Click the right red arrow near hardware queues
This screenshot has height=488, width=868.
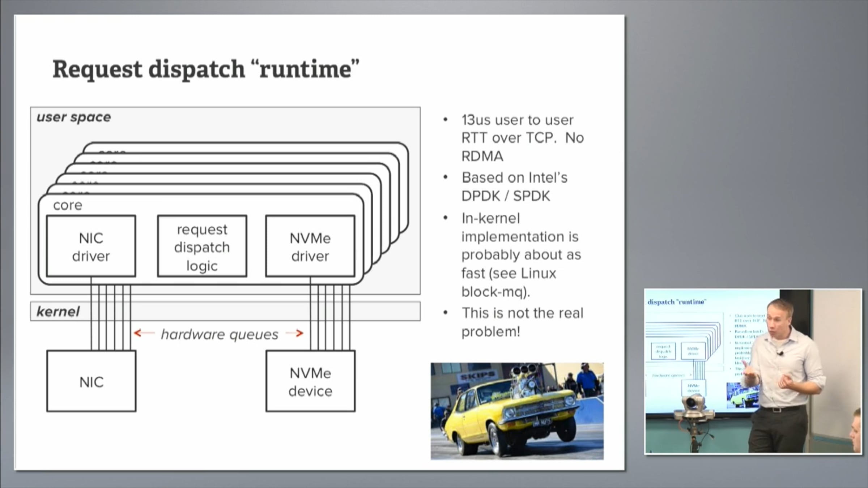pos(295,333)
